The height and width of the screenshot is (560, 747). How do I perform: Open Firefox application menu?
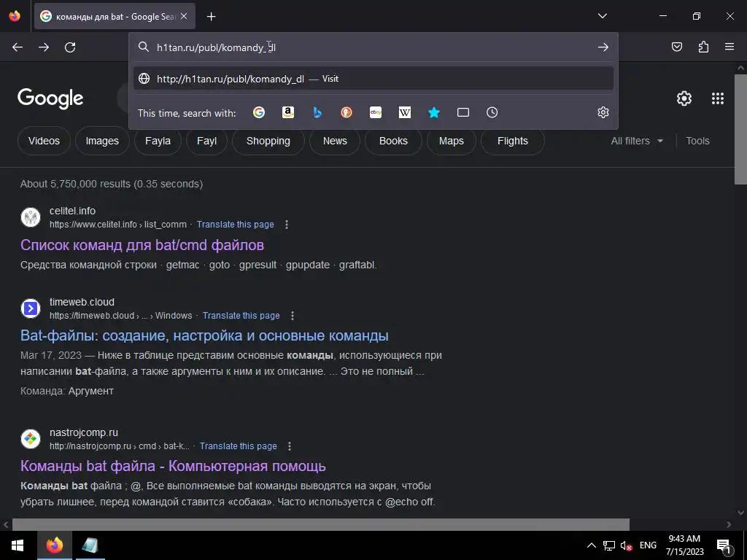click(x=729, y=47)
